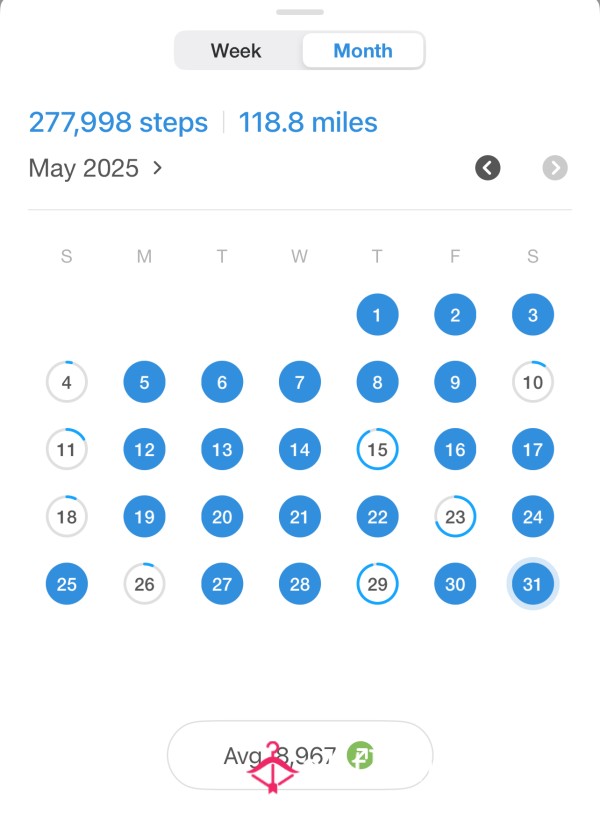Select day 23 progress ring

[455, 517]
